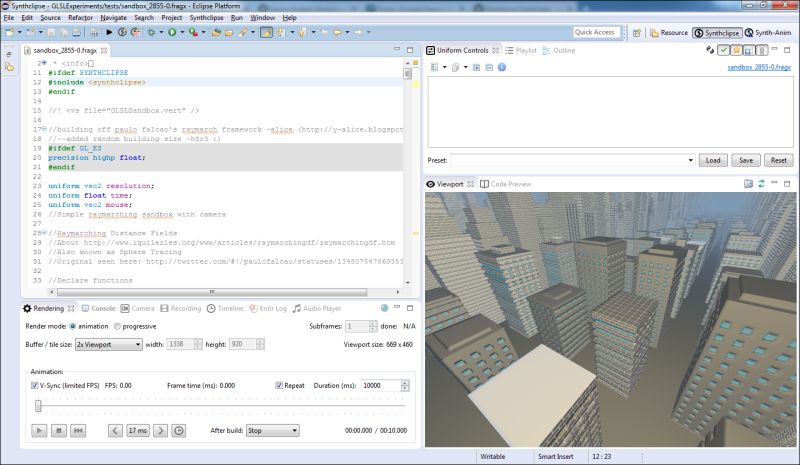Click the star icon in Uniform Controls header
Image resolution: width=800 pixels, height=465 pixels.
[x=736, y=50]
